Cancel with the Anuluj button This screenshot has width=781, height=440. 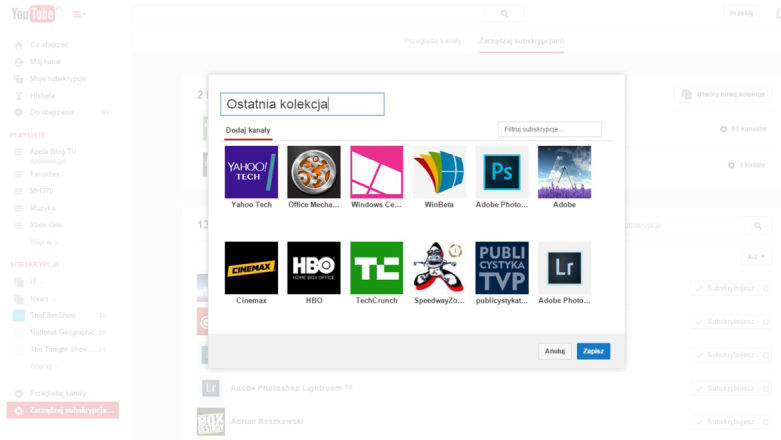[x=554, y=351]
